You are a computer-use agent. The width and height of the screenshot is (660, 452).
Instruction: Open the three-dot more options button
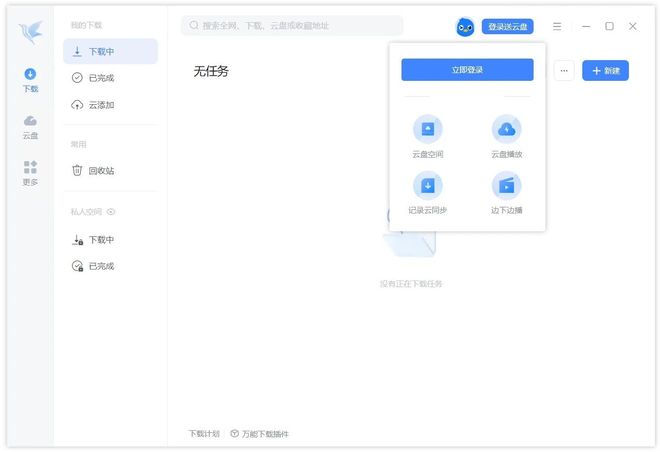coord(564,70)
